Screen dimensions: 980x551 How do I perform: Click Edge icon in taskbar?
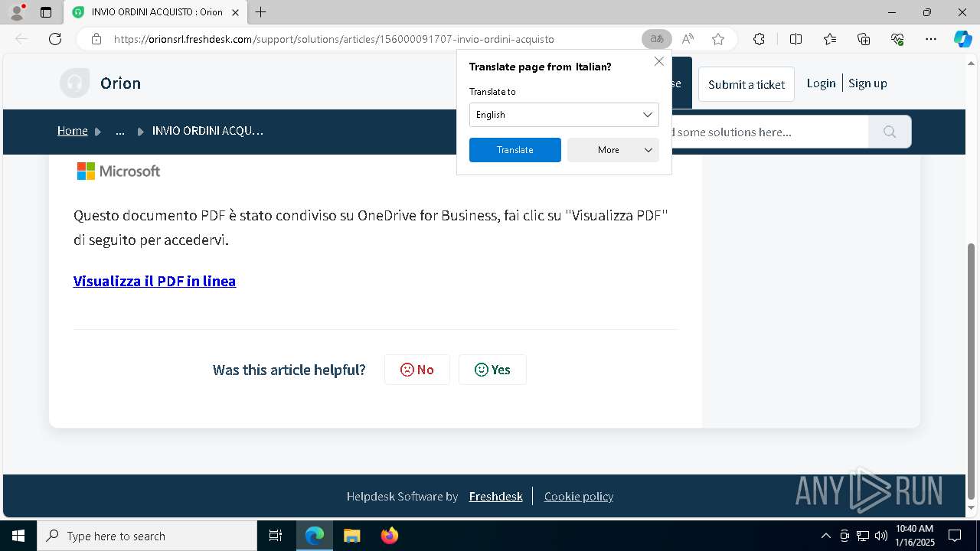coord(315,536)
